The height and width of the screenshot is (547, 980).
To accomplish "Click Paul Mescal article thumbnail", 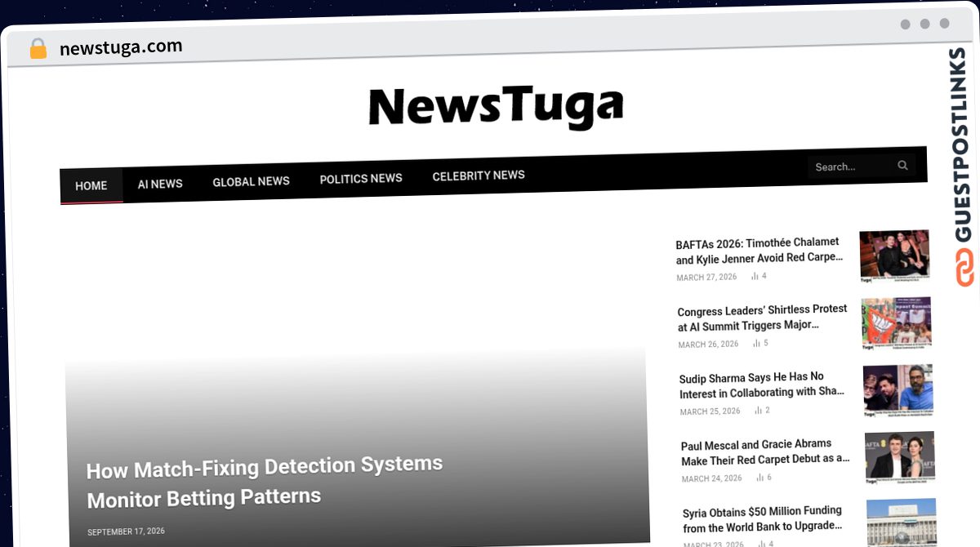I will click(x=900, y=457).
